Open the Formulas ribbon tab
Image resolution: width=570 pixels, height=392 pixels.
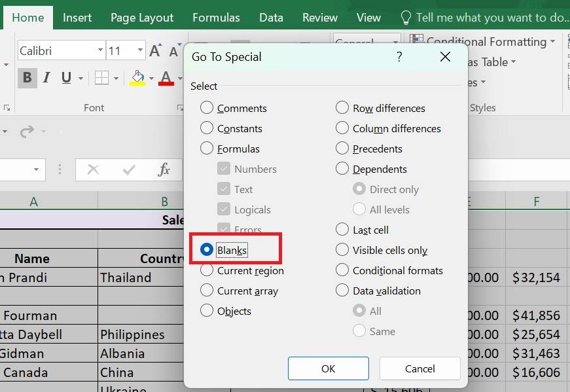(216, 18)
